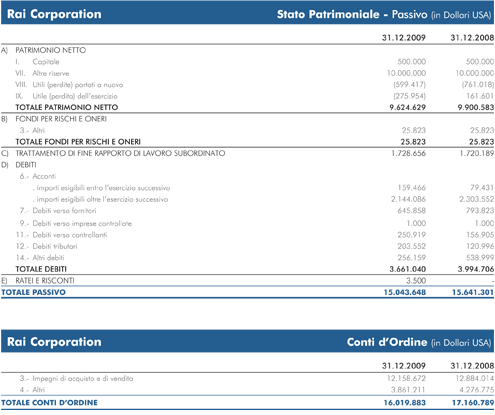495x415 pixels.
Task: Click value 2.144.086
Action: click(408, 199)
